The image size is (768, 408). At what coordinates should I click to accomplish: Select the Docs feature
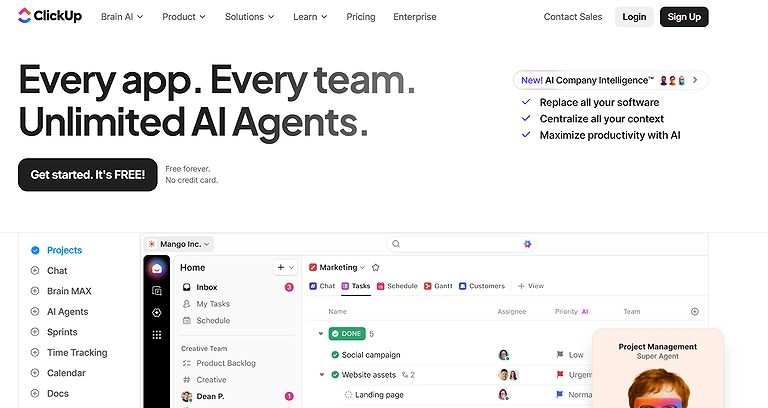click(x=57, y=393)
